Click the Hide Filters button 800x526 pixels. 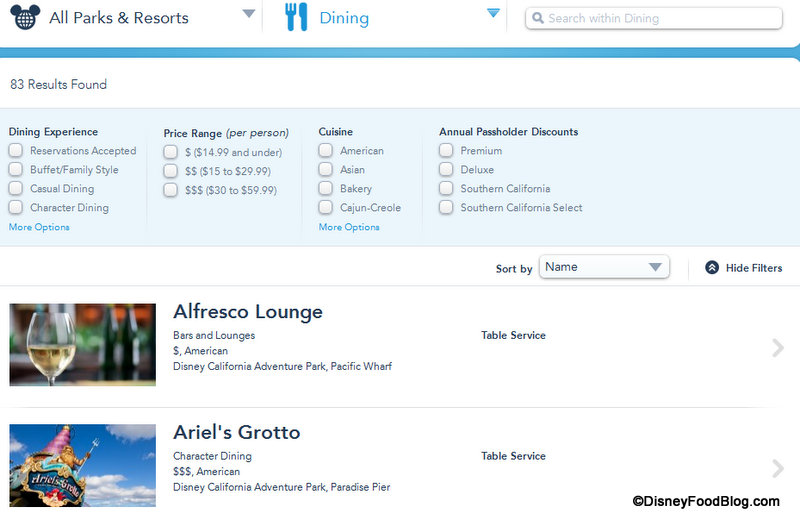[x=753, y=268]
